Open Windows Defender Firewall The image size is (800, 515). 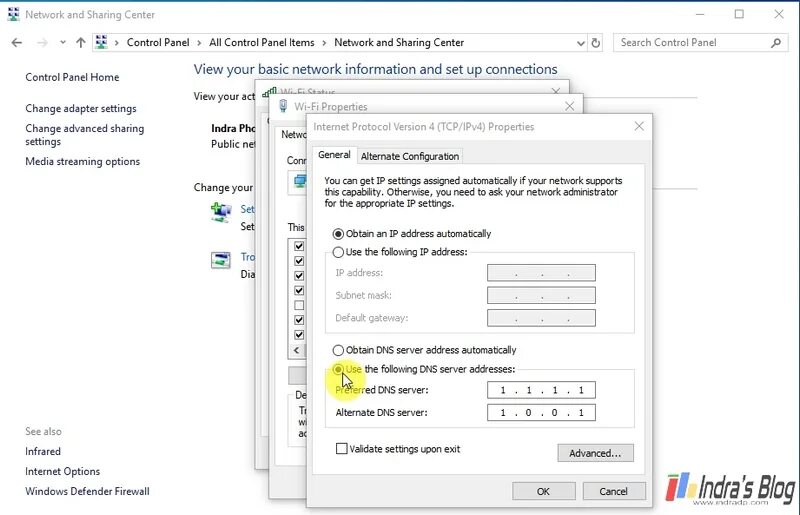[x=87, y=491]
